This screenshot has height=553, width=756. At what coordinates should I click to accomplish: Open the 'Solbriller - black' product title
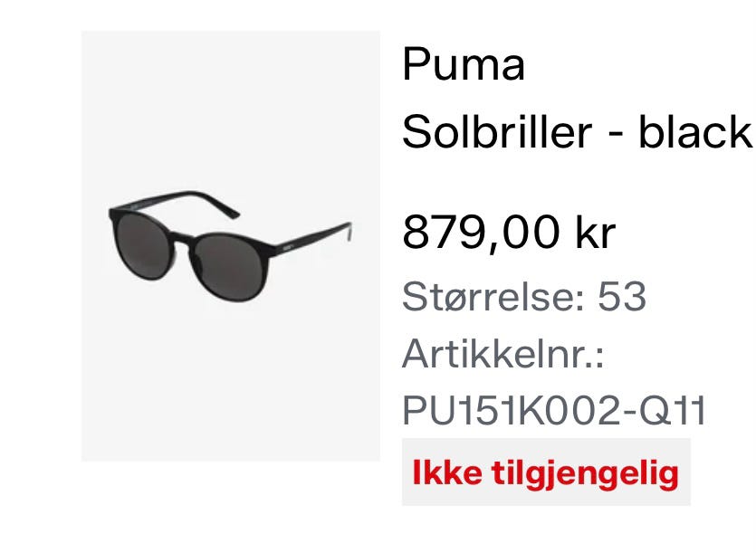578,131
